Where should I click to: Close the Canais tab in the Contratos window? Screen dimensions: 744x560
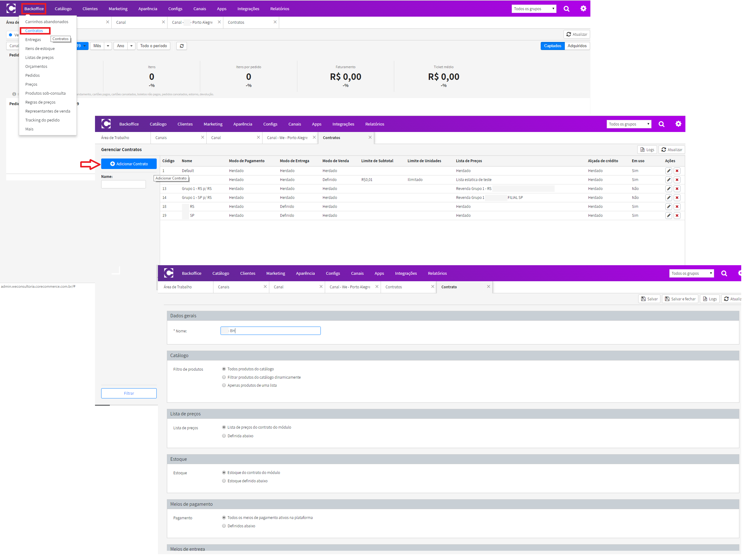tap(202, 138)
